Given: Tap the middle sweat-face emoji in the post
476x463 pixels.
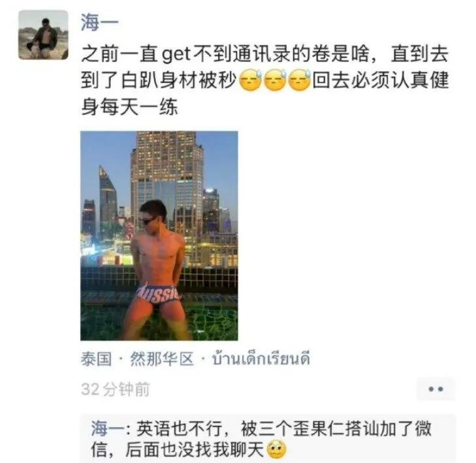Looking at the screenshot, I should pyautogui.click(x=275, y=80).
